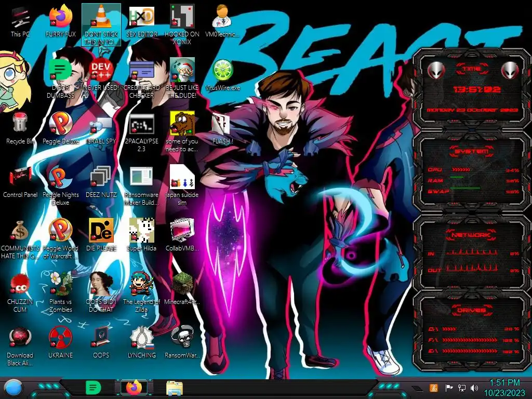Open the OOPS laptop shortcut
532x399 pixels.
click(101, 343)
